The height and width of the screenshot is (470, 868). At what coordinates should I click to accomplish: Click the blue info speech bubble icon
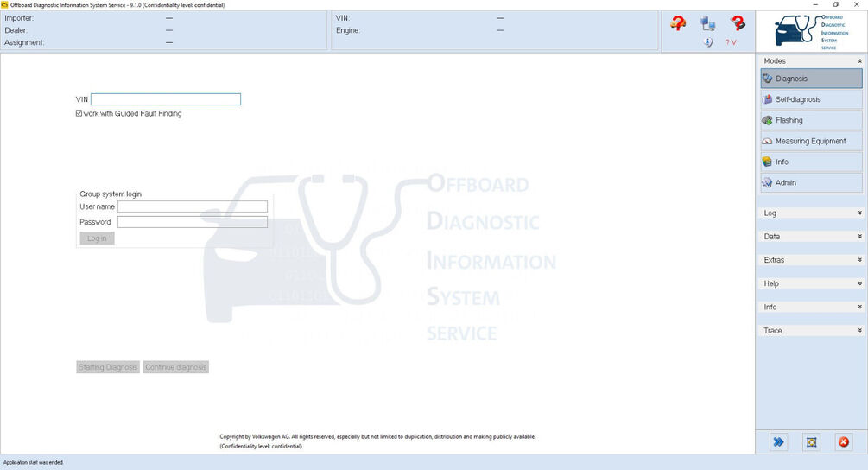[708, 42]
